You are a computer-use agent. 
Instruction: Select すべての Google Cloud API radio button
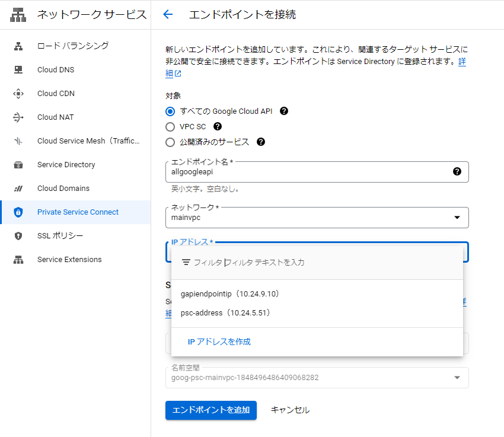tap(171, 111)
